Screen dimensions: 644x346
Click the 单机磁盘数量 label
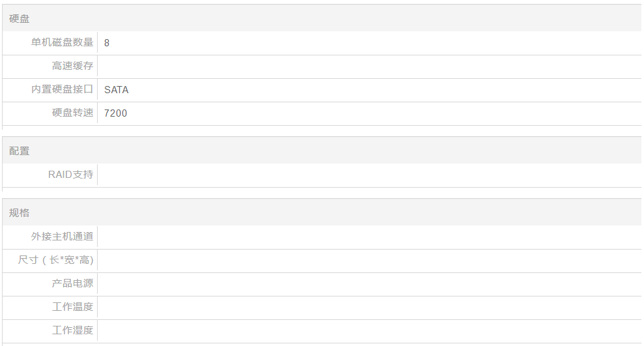[x=62, y=42]
